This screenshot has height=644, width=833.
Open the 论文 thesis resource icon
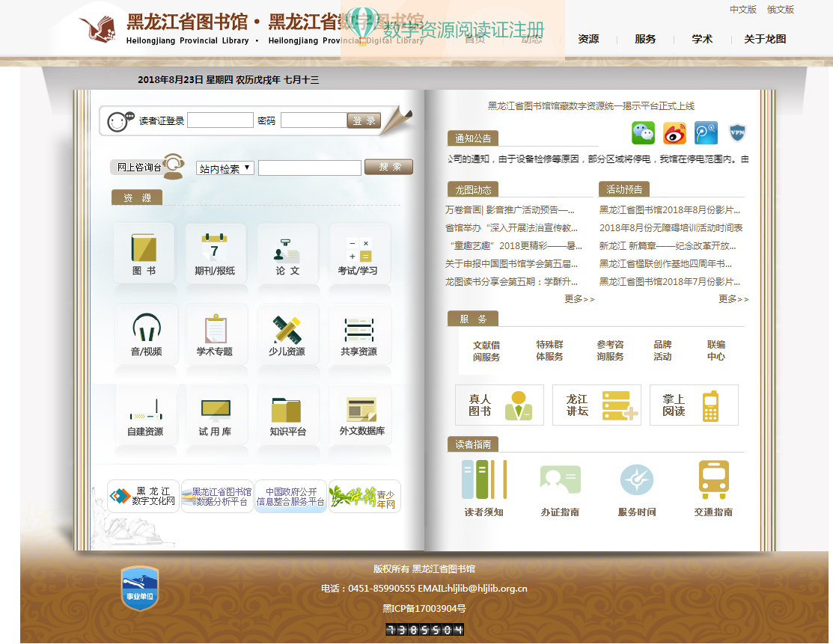pos(287,254)
